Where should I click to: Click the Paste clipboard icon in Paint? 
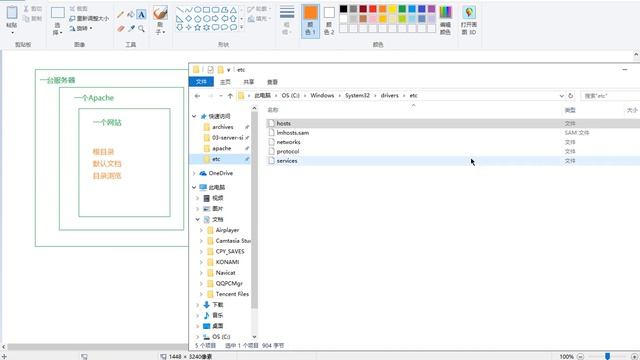point(12,13)
